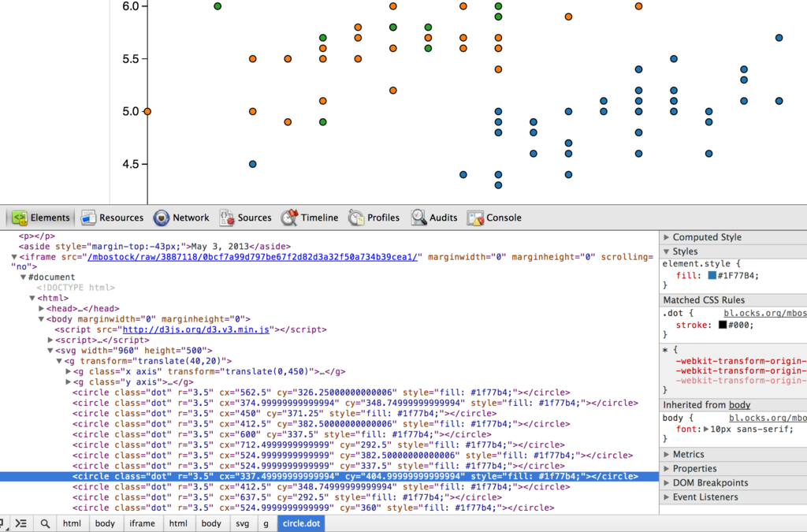Click the 4.5 y-axis label
807x532 pixels.
pos(131,164)
